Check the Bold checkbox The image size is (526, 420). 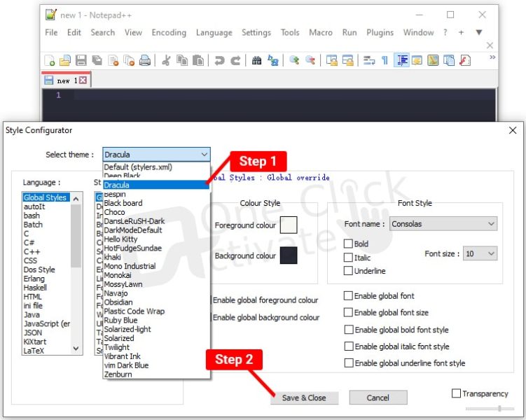click(x=348, y=244)
